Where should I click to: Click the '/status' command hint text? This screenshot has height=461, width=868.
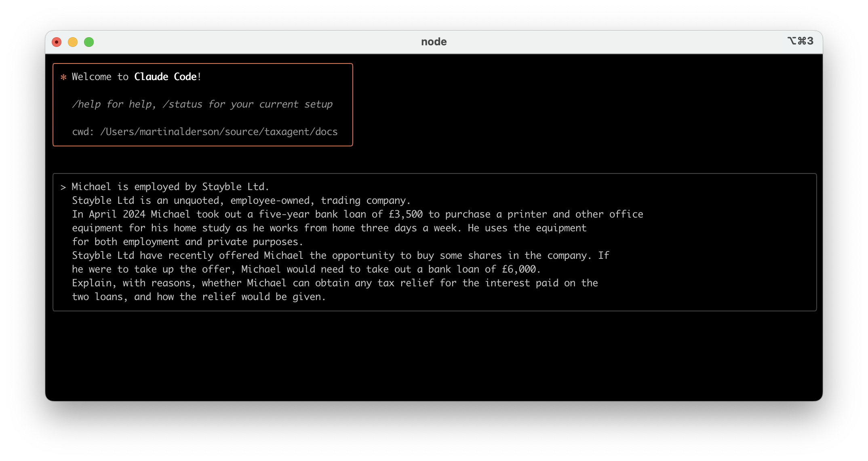(x=182, y=104)
